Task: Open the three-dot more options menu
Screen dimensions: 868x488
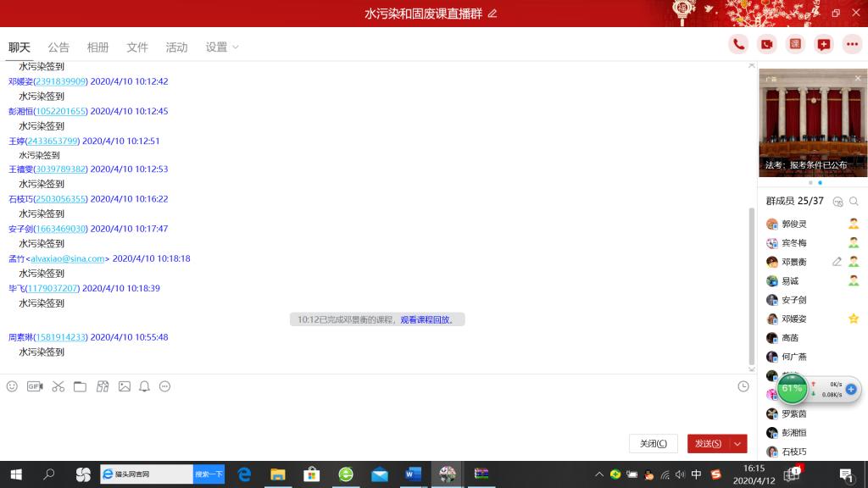Action: point(852,45)
